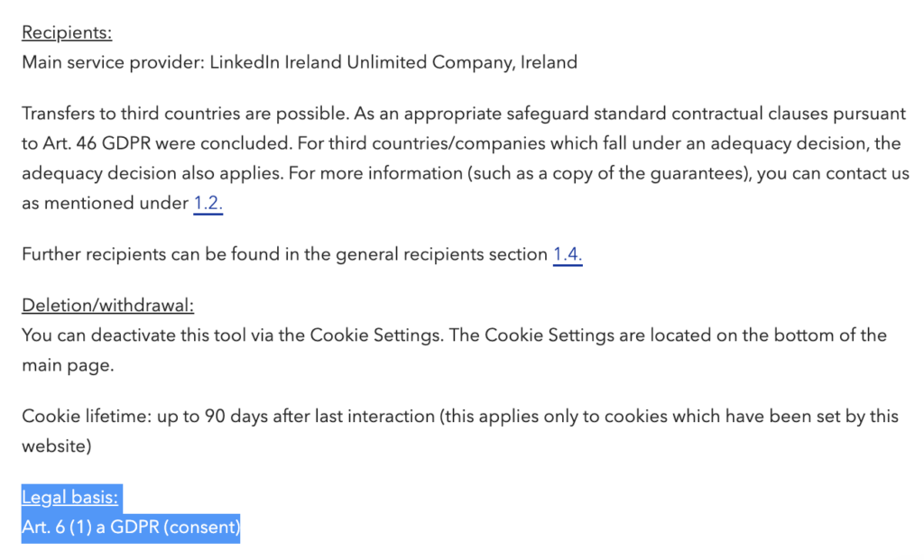Click the underlined Recipients: heading
The image size is (924, 560).
coord(67,32)
